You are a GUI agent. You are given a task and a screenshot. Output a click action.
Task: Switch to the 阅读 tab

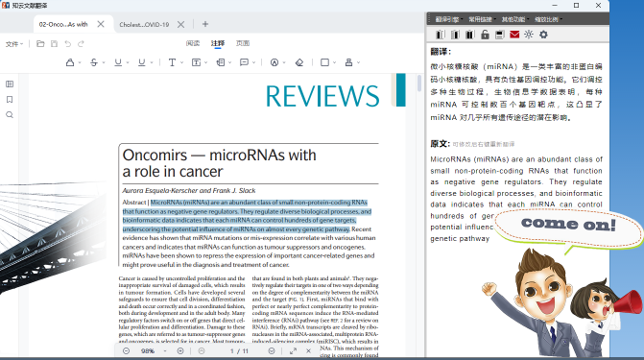193,43
